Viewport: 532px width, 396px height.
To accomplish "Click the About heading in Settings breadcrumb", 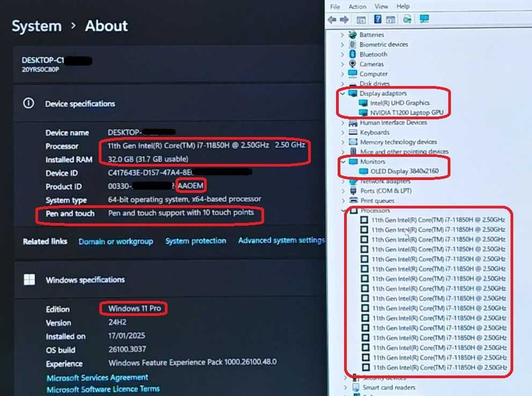I will tap(106, 26).
